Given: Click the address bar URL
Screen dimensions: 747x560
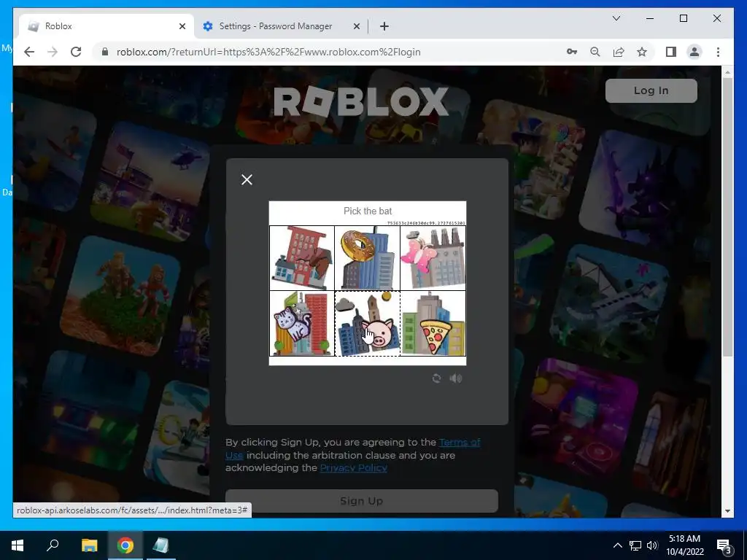Looking at the screenshot, I should coord(268,52).
